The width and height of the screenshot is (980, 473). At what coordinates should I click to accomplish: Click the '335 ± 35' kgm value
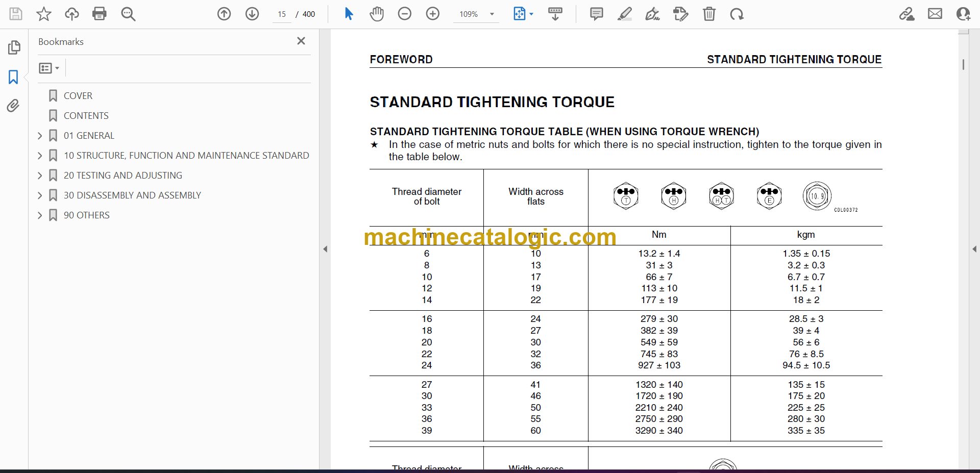point(806,431)
